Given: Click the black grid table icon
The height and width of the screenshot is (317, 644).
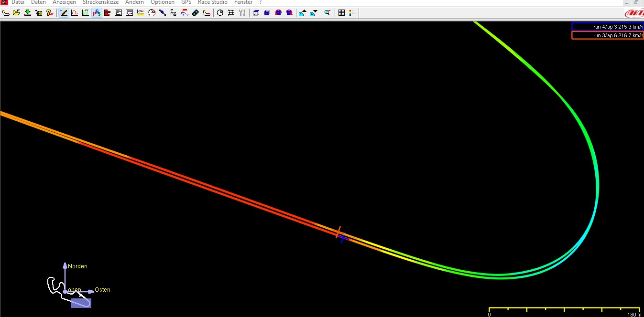Looking at the screenshot, I should point(342,13).
